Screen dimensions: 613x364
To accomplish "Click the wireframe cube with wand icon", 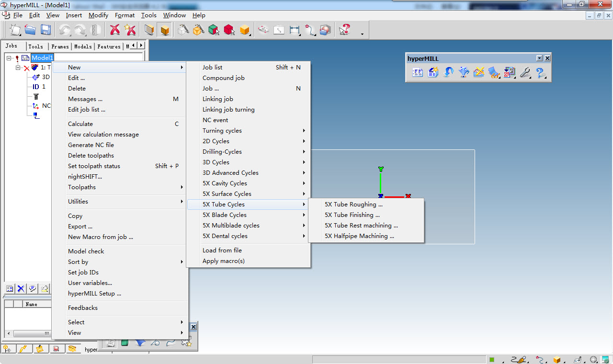I will 183,30.
